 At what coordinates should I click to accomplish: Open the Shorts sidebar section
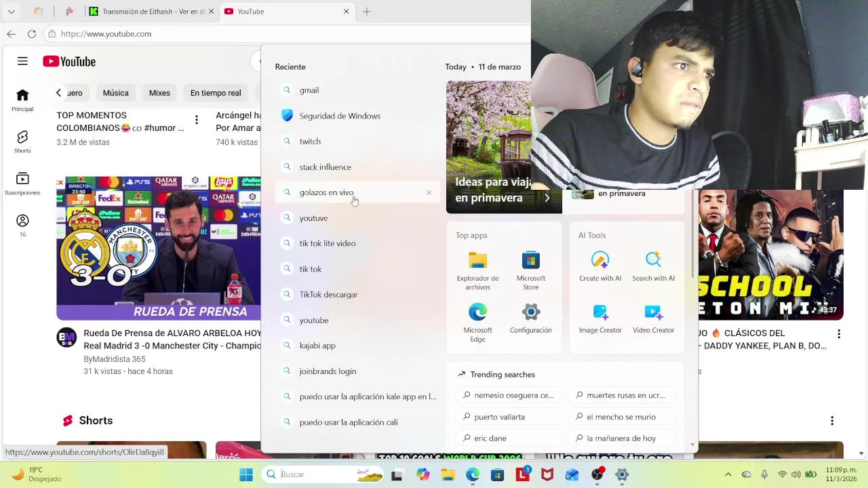pyautogui.click(x=22, y=142)
